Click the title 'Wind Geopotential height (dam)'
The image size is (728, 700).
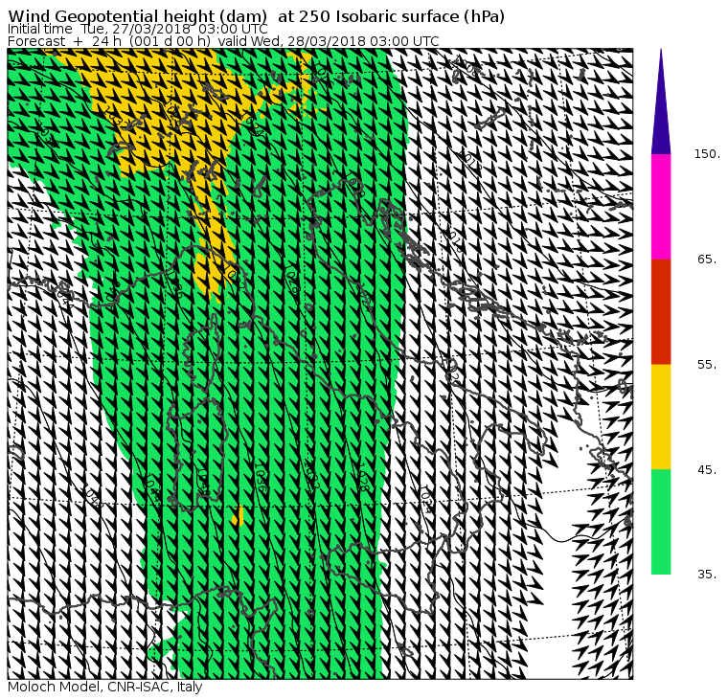(137, 16)
